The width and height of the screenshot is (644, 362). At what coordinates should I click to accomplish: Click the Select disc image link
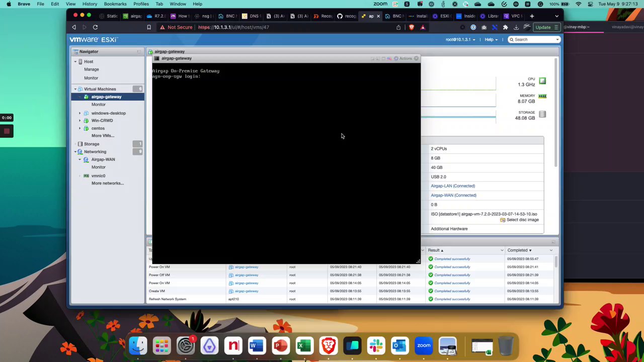click(519, 220)
